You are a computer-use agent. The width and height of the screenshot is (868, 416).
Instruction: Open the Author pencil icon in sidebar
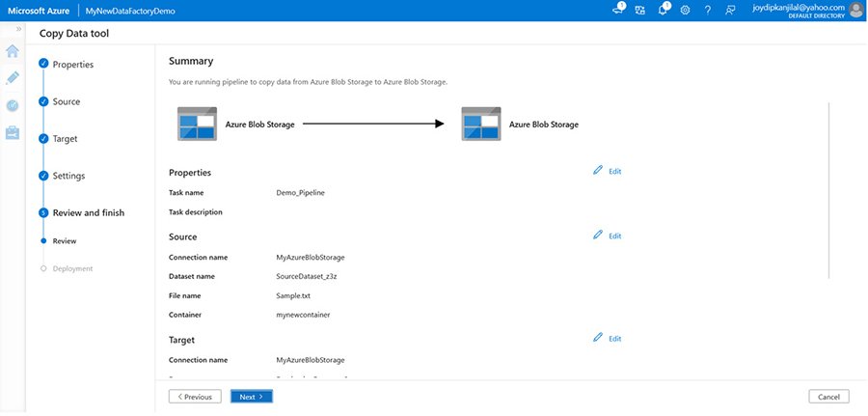(13, 78)
